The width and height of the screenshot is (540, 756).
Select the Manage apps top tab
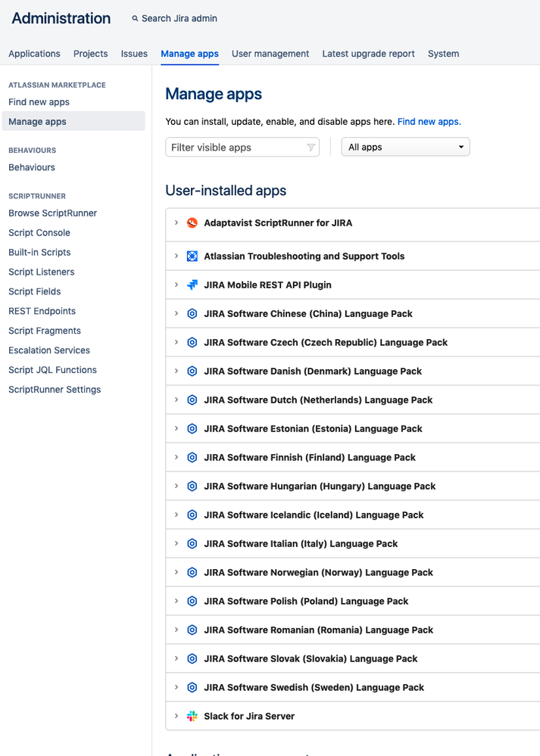click(189, 54)
